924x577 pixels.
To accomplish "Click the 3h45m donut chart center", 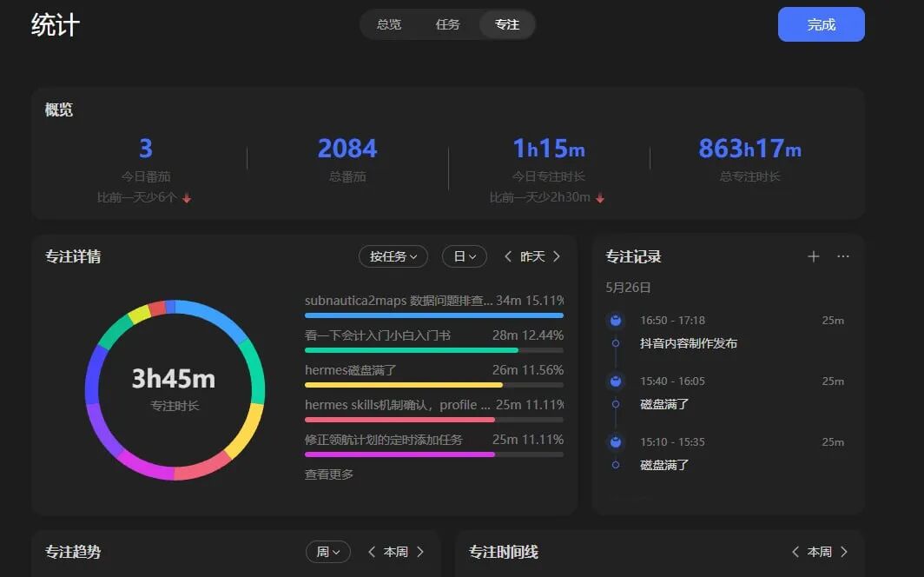I will point(174,378).
